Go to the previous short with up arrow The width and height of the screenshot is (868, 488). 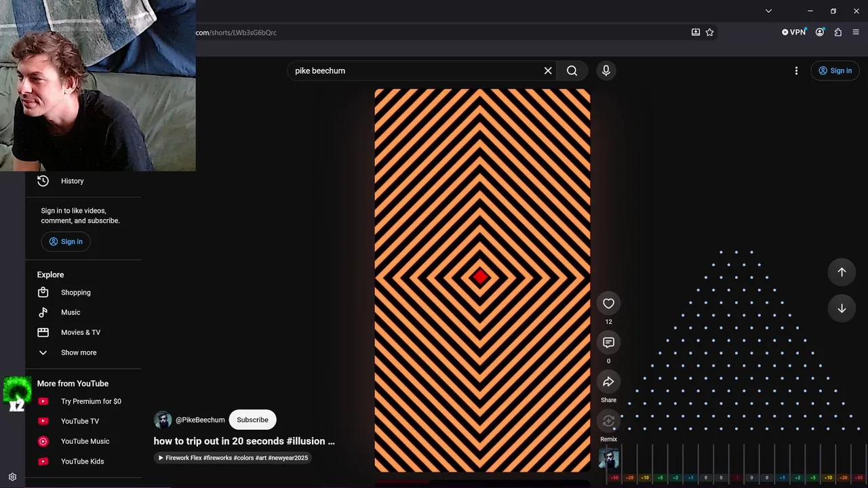pyautogui.click(x=842, y=272)
